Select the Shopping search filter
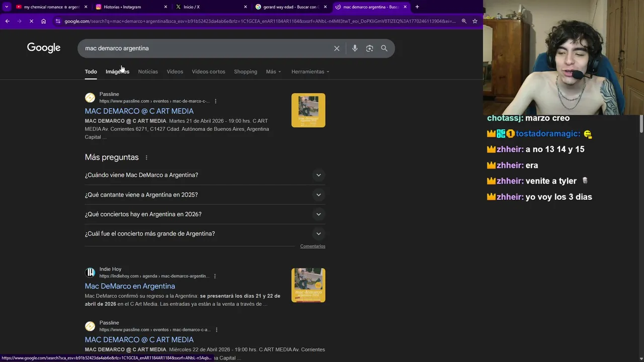This screenshot has width=644, height=362. pos(246,71)
